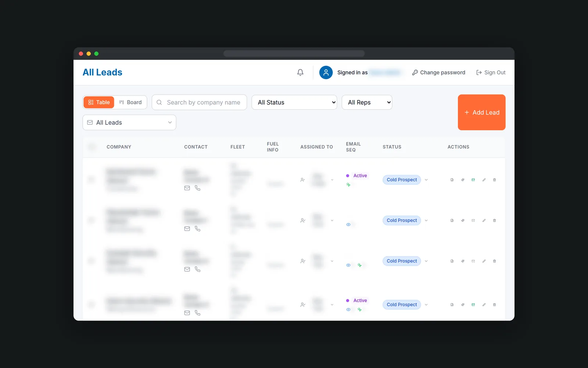Viewport: 588px width, 368px height.
Task: Click the green click-cursor icon in third lead row
Action: pyautogui.click(x=359, y=265)
